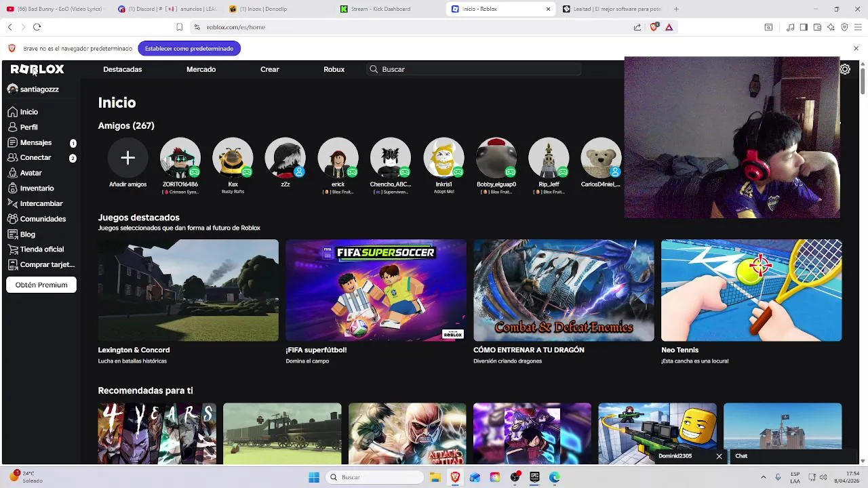The height and width of the screenshot is (488, 868).
Task: Open the Amigos (267) heading link
Action: (126, 125)
